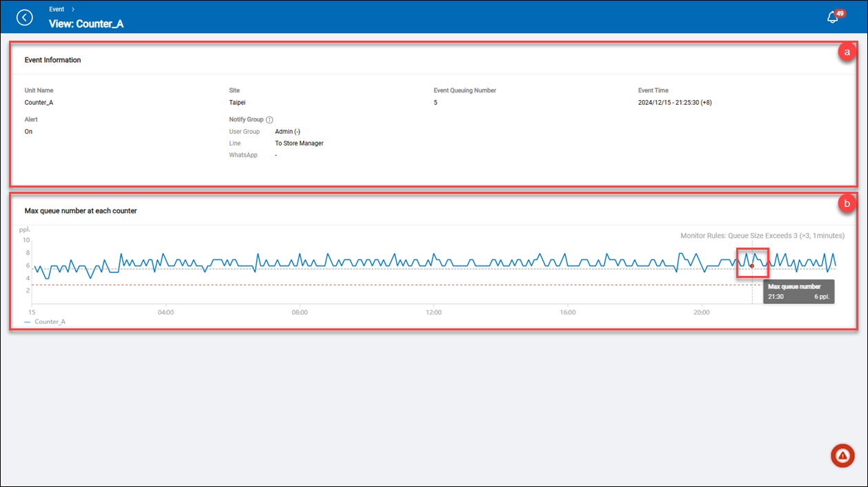
Task: Click the red circled "b" annotation marker
Action: [846, 204]
